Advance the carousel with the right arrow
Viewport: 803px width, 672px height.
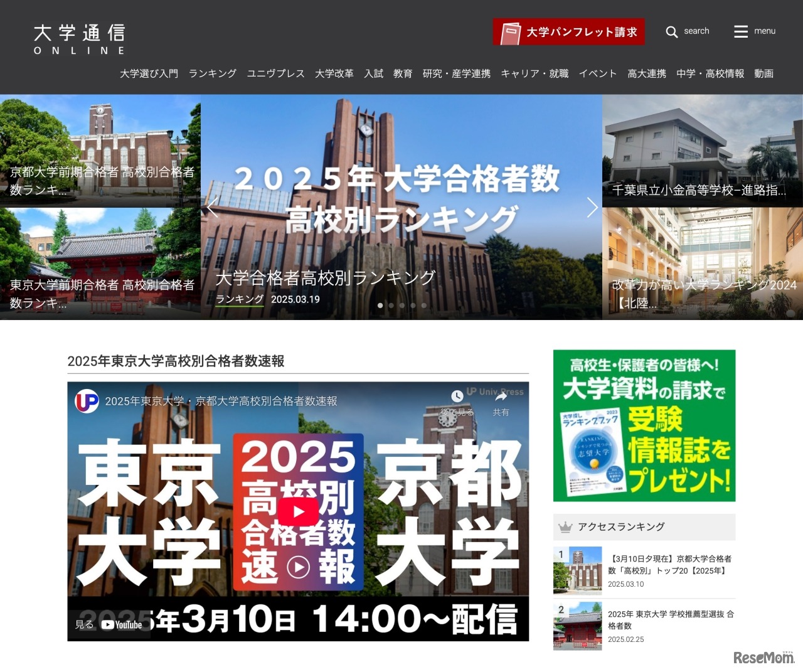pyautogui.click(x=592, y=207)
